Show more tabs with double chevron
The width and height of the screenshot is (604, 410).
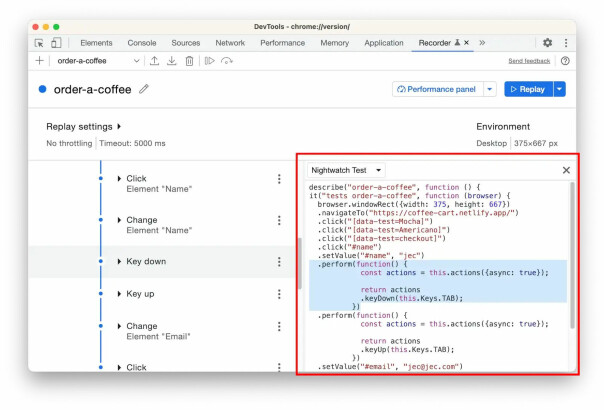[x=482, y=43]
